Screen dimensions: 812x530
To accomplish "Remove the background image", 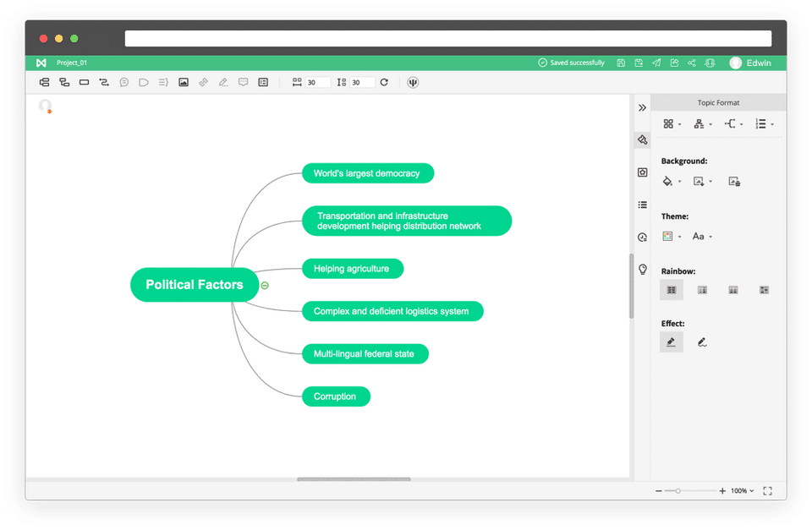I will pyautogui.click(x=734, y=181).
